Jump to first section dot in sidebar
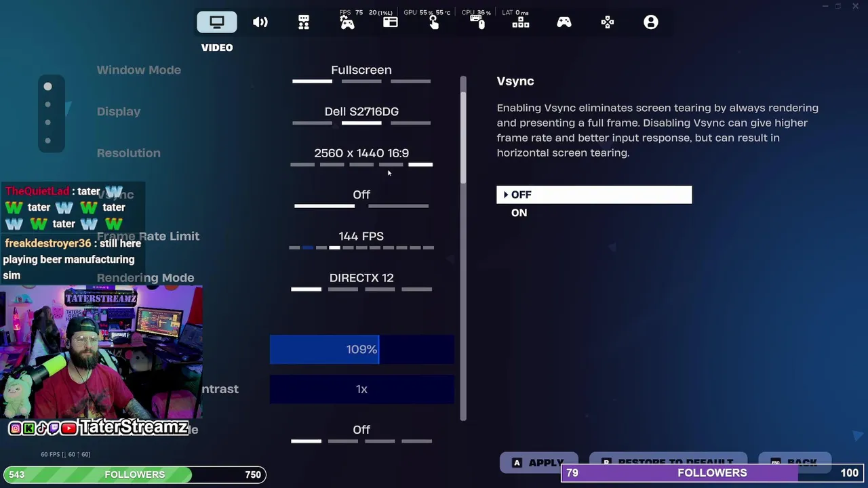868x488 pixels. pos(47,87)
